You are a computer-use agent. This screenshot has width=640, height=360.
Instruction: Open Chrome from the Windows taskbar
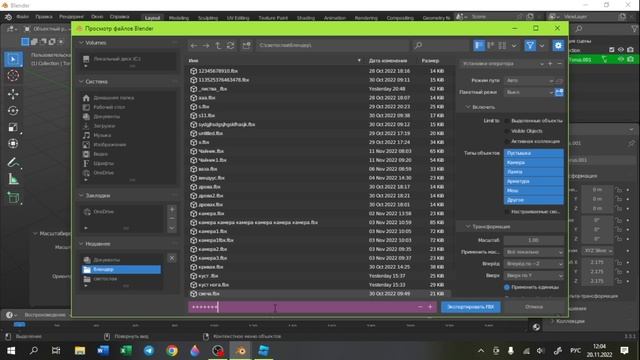172,351
